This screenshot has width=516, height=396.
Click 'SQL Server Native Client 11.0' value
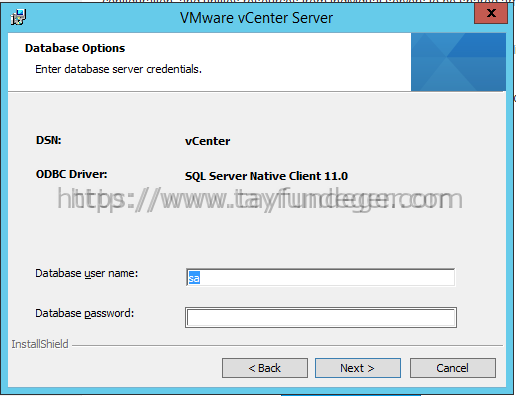(266, 176)
